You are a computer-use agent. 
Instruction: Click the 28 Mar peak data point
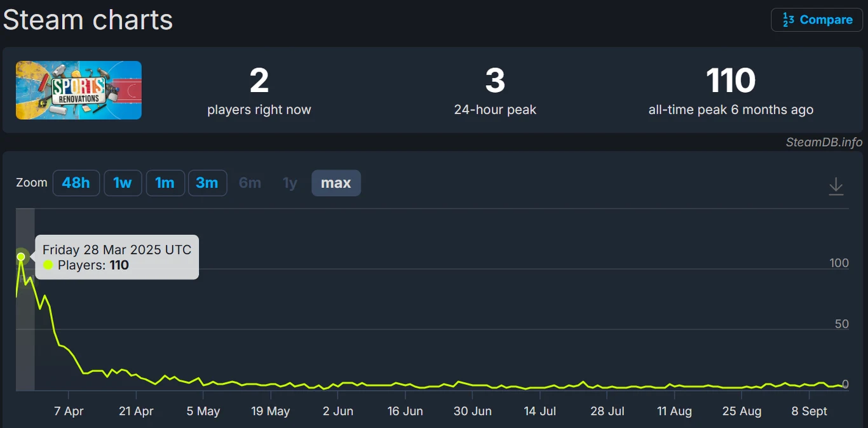[x=21, y=257]
